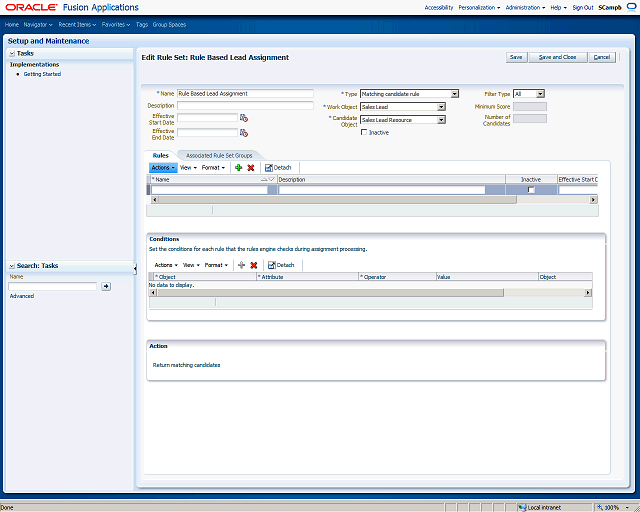Toggle the Inactive checkbox in the rules row
The image size is (640, 512).
(x=531, y=190)
